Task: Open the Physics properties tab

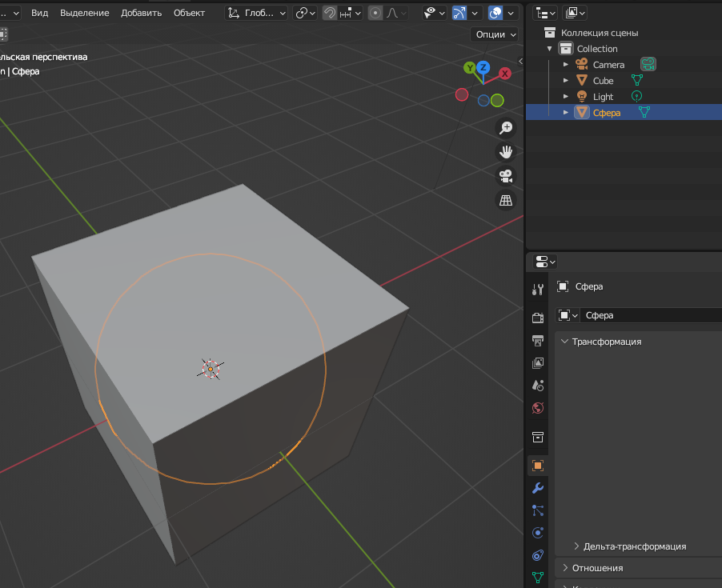Action: [x=537, y=533]
